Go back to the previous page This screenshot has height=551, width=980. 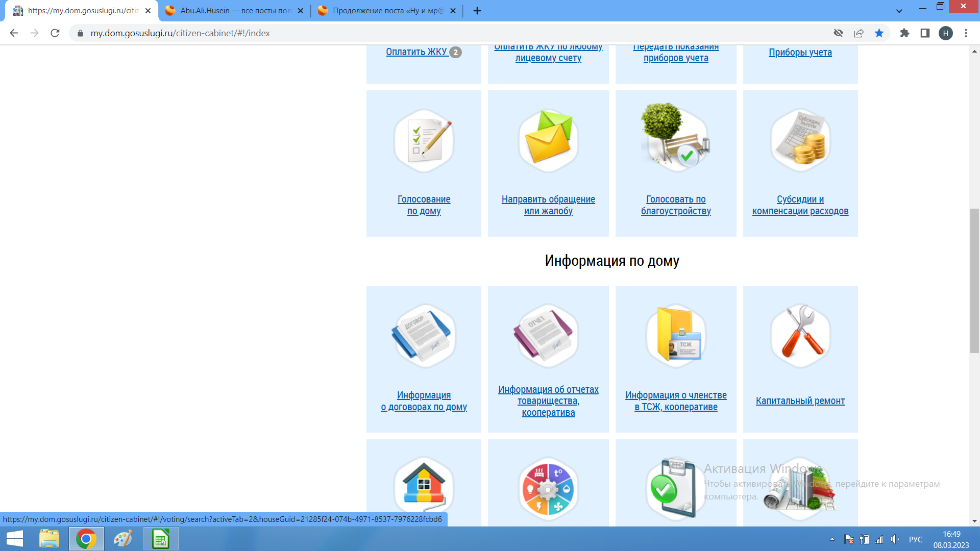[14, 33]
